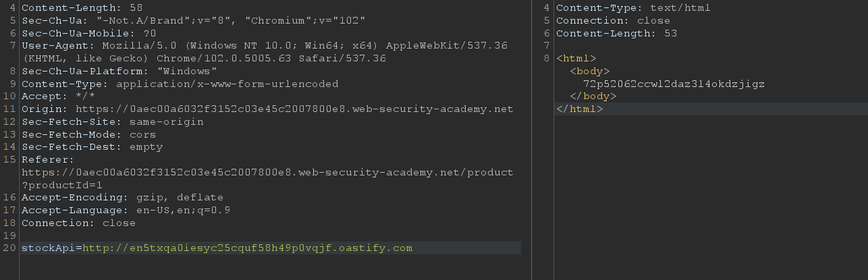868x280 pixels.
Task: Click the stockApi oastify.com URL value
Action: [x=247, y=248]
